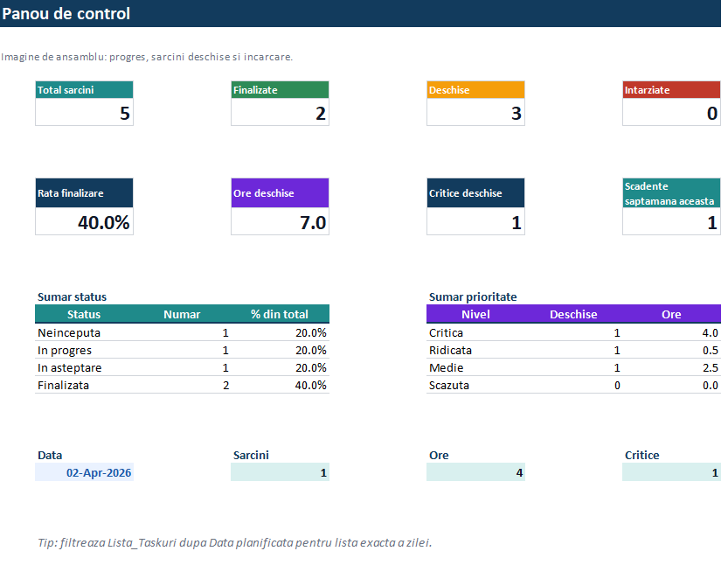Click the 'Ore deschise' card header
This screenshot has width=728, height=579.
[280, 192]
